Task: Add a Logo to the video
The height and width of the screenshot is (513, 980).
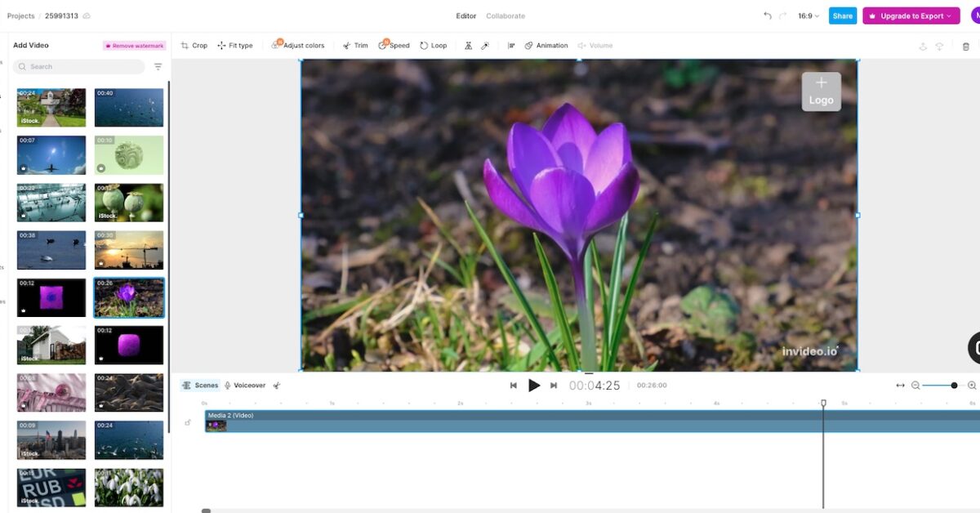Action: tap(821, 90)
